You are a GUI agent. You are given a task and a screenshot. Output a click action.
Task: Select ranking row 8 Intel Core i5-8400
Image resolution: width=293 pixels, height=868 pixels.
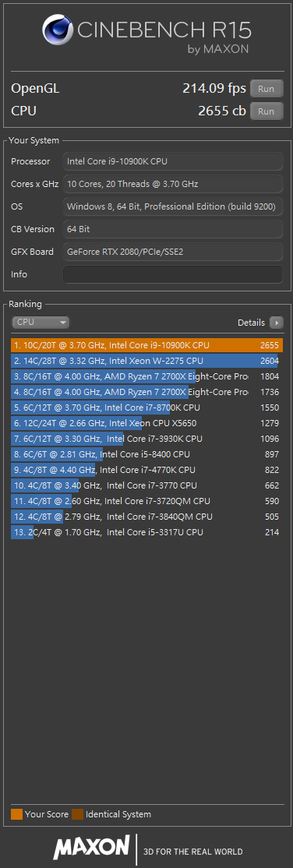146,454
